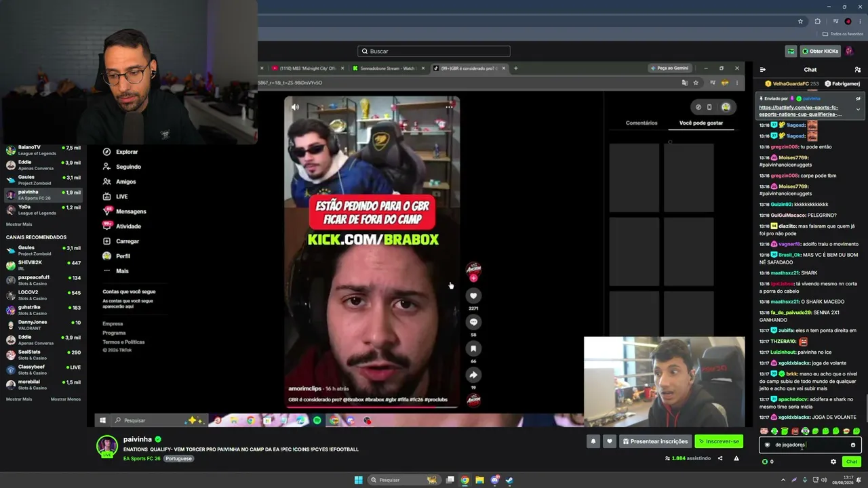Viewport: 868px width, 488px height.
Task: Click the Kick search box labeled Buscar
Action: (434, 51)
